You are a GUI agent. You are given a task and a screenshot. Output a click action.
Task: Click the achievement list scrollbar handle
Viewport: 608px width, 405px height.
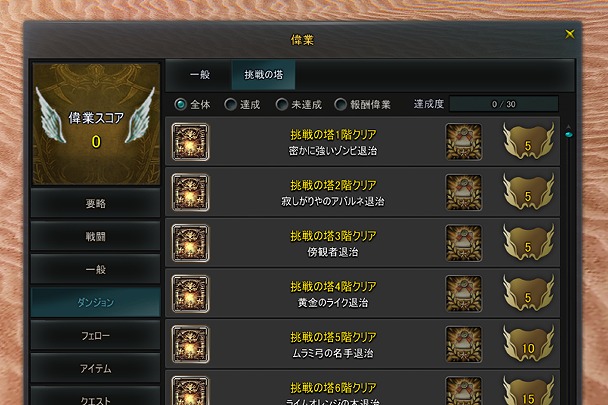point(568,134)
